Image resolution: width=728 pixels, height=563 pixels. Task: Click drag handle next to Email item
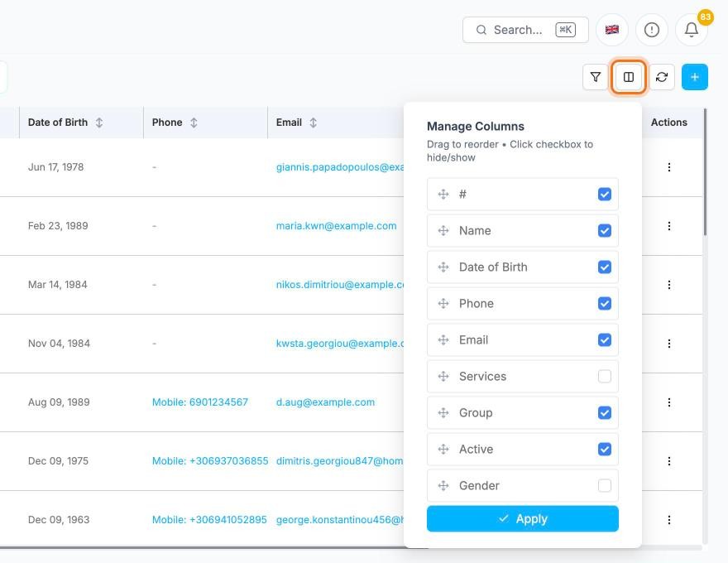tap(443, 340)
